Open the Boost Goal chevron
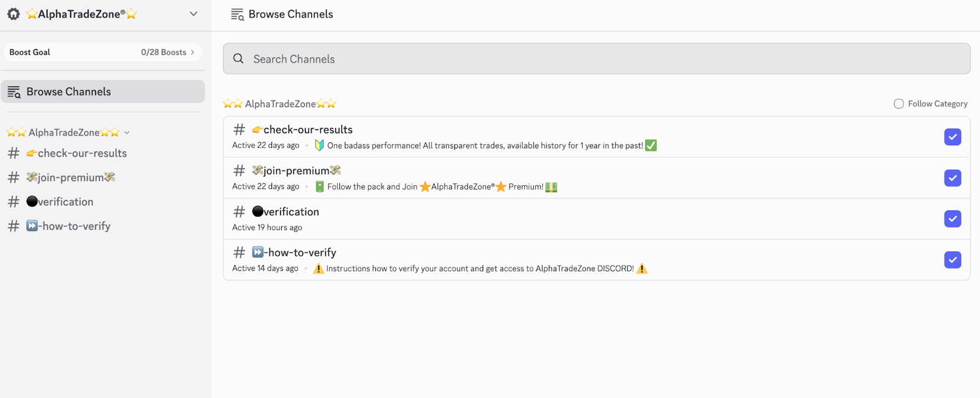Screen dimensions: 980x398 [192, 52]
